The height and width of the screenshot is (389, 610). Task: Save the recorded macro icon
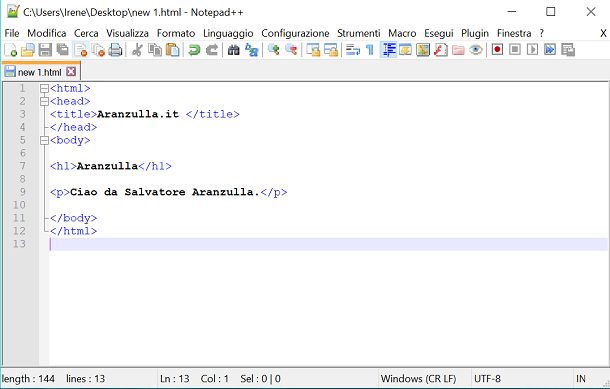point(568,50)
